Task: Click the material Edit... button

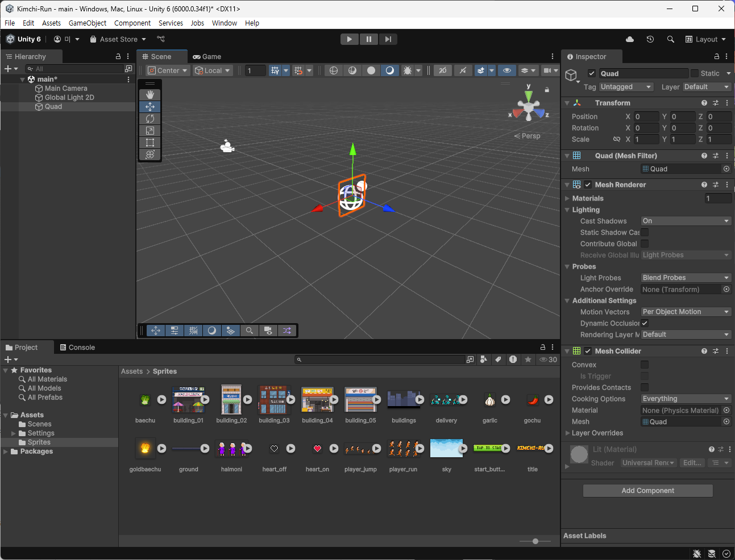Action: [692, 463]
